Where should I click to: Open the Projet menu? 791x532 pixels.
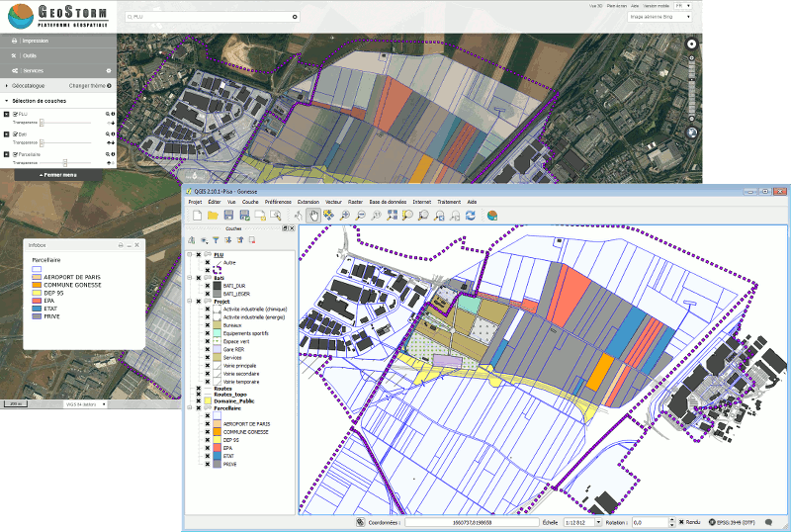pyautogui.click(x=195, y=202)
